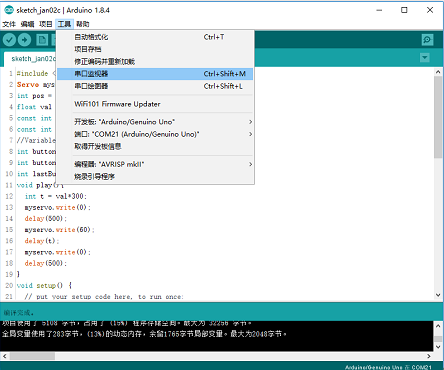Open the tab dropdown arrow below the Serial Monitor icon

[x=425, y=58]
